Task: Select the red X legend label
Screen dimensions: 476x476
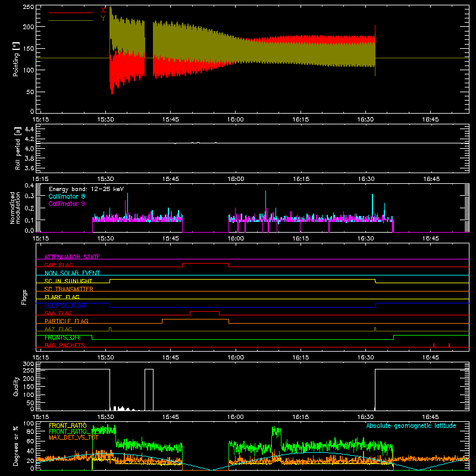Action: click(x=103, y=11)
